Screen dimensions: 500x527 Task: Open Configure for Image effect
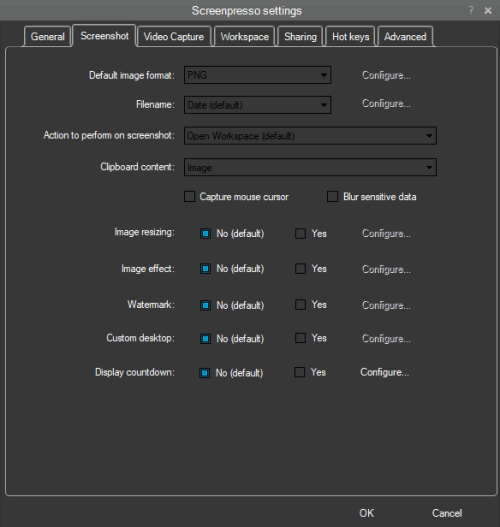(386, 270)
